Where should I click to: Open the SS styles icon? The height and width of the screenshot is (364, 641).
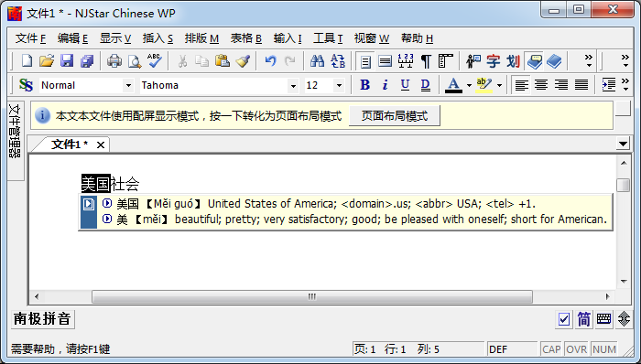26,85
